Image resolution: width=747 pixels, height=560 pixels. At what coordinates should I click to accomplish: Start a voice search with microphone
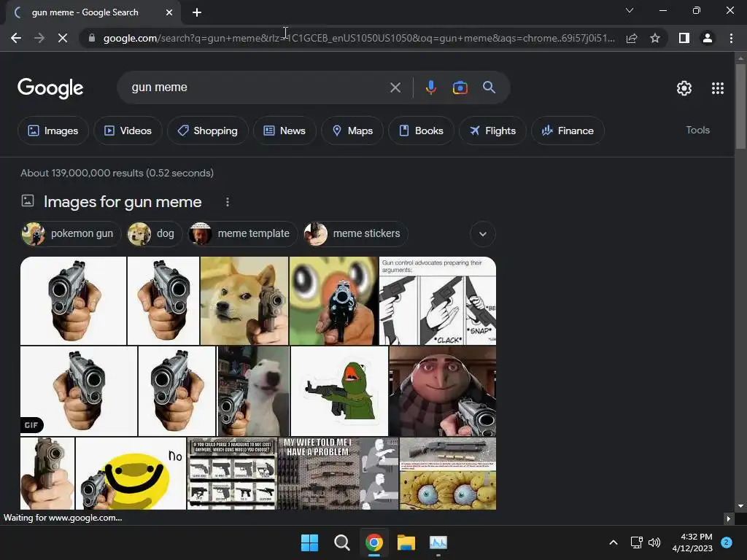430,87
